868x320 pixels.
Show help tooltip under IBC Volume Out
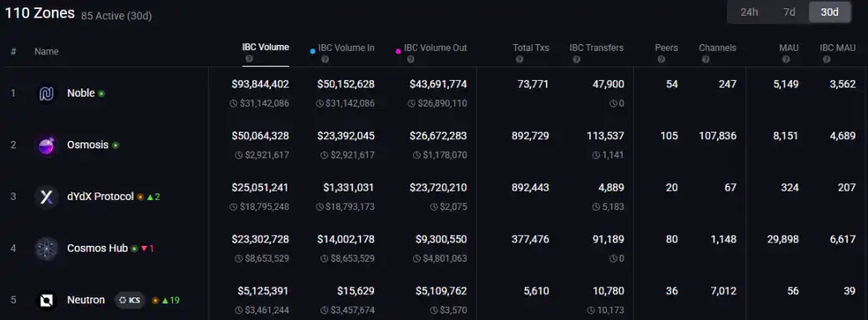410,59
